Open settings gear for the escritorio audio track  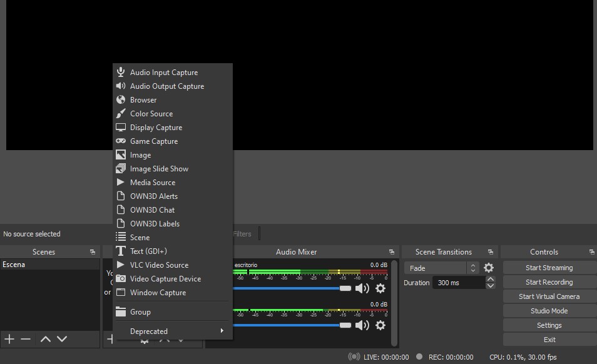[x=380, y=288]
